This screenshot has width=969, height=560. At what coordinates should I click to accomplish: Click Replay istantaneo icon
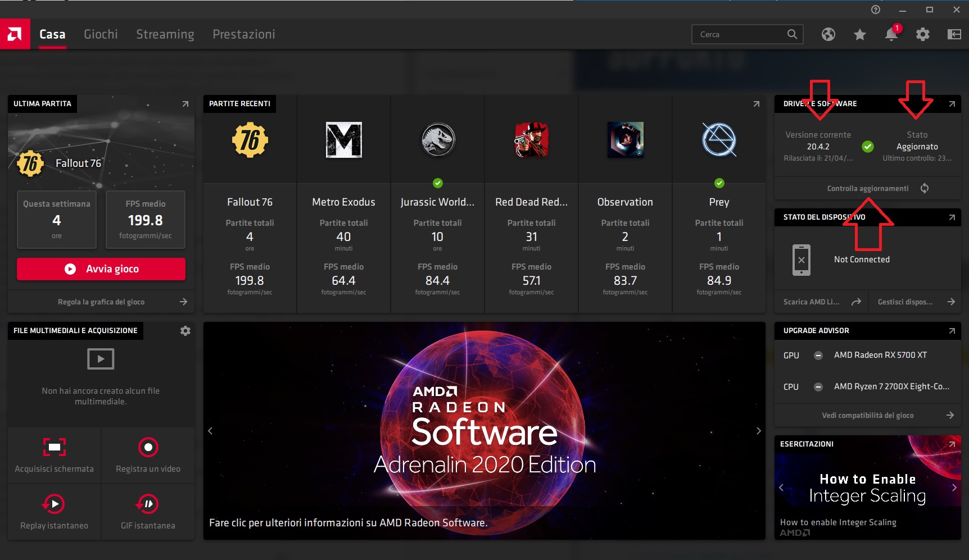(x=54, y=504)
